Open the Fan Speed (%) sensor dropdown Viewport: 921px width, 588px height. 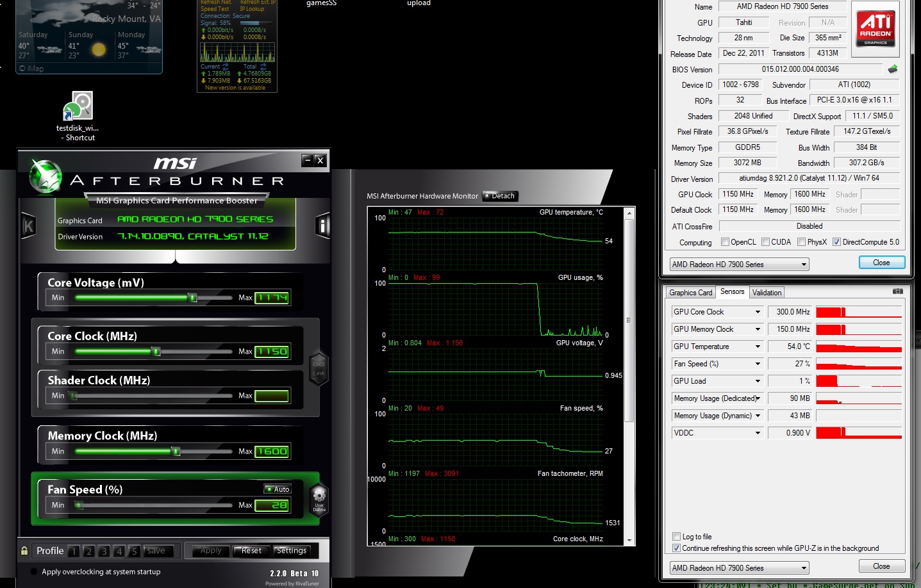coord(758,364)
